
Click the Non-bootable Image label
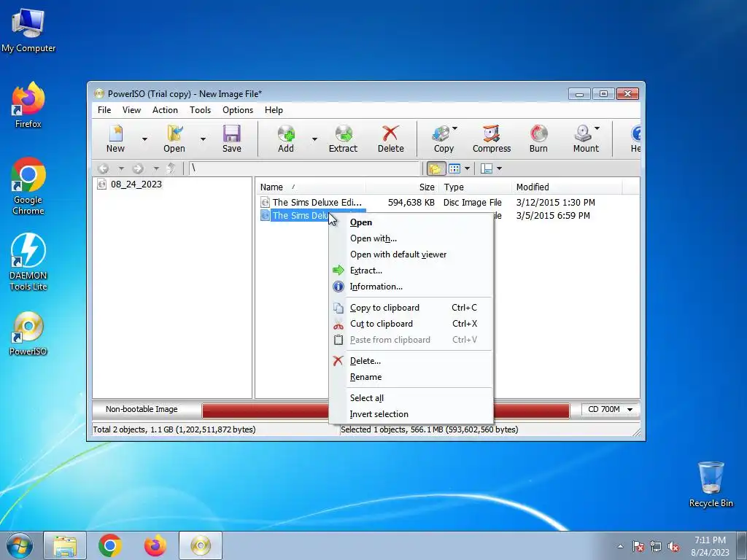coord(142,409)
